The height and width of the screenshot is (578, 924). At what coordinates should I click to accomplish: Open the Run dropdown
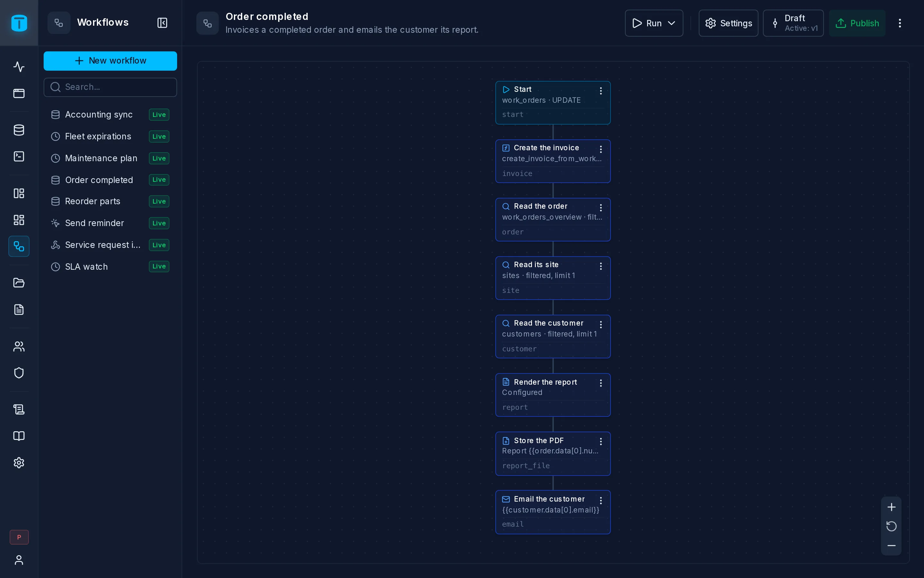pos(654,23)
